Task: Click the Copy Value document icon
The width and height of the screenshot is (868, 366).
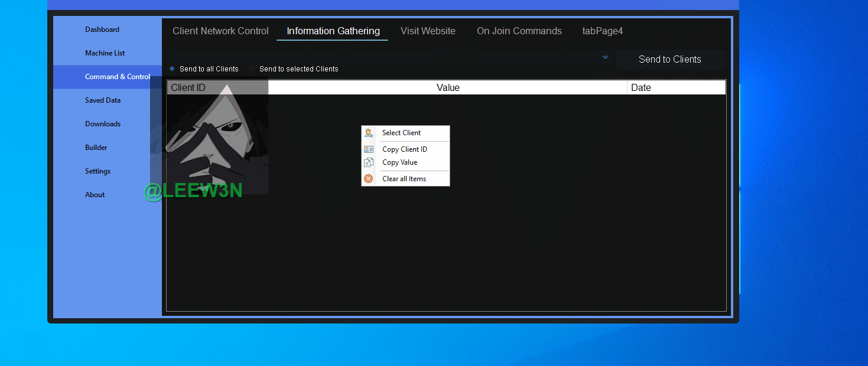Action: click(369, 162)
